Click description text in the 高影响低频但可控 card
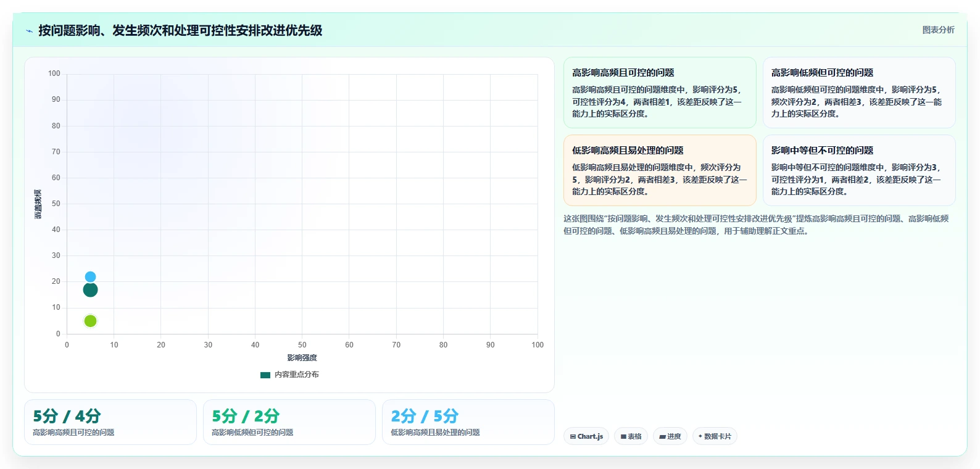This screenshot has width=980, height=469. coord(857,102)
